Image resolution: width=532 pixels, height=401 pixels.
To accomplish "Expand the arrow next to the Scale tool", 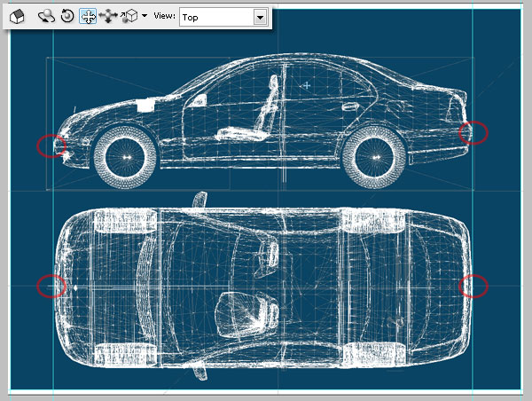I will [x=145, y=16].
